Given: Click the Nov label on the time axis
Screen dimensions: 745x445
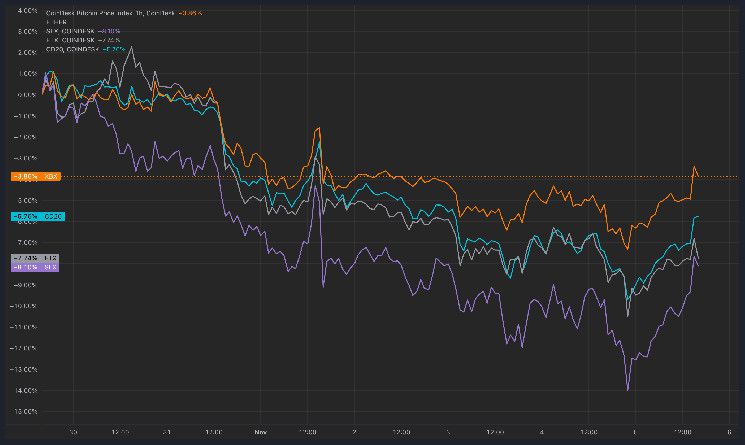Looking at the screenshot, I should click(260, 433).
